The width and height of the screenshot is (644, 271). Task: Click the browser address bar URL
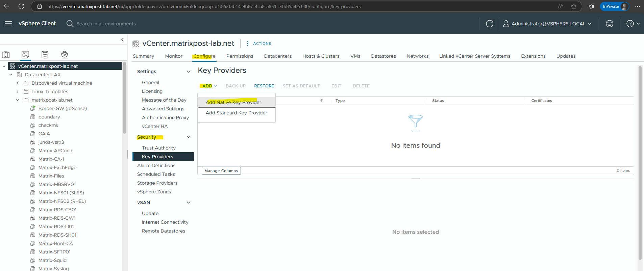pos(204,6)
